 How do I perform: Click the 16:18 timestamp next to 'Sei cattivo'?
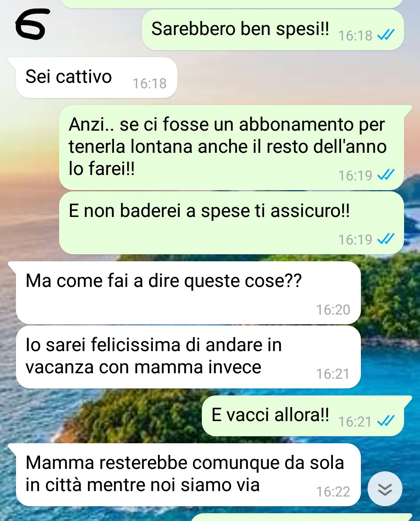click(149, 83)
